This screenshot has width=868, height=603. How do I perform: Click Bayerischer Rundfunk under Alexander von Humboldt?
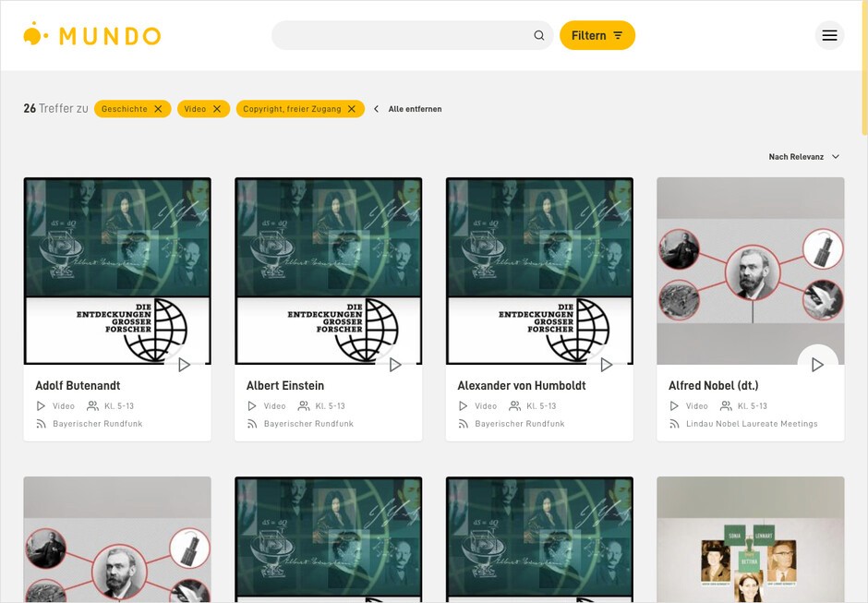(520, 424)
